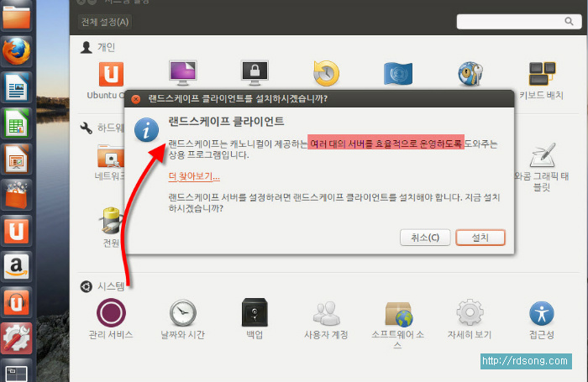Screen dimensions: 588x382
Task: Close the 랜드스케이프 클라이언트 install dialog
Action: pyautogui.click(x=136, y=99)
